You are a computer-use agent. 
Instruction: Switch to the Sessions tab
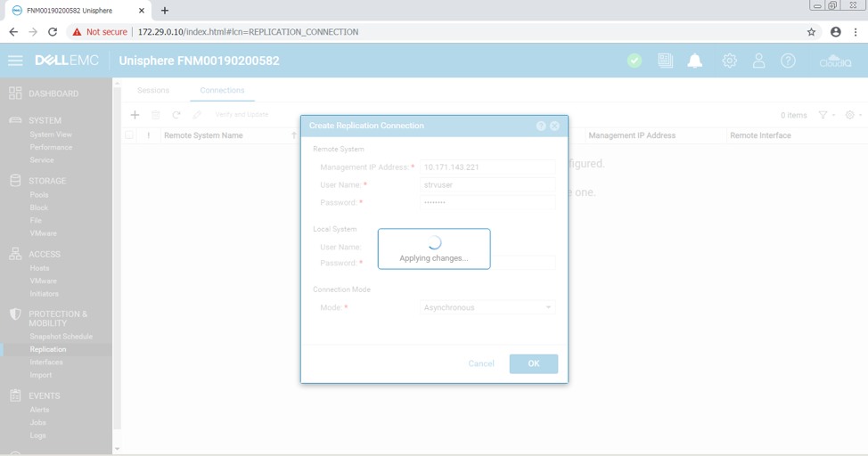(x=153, y=90)
